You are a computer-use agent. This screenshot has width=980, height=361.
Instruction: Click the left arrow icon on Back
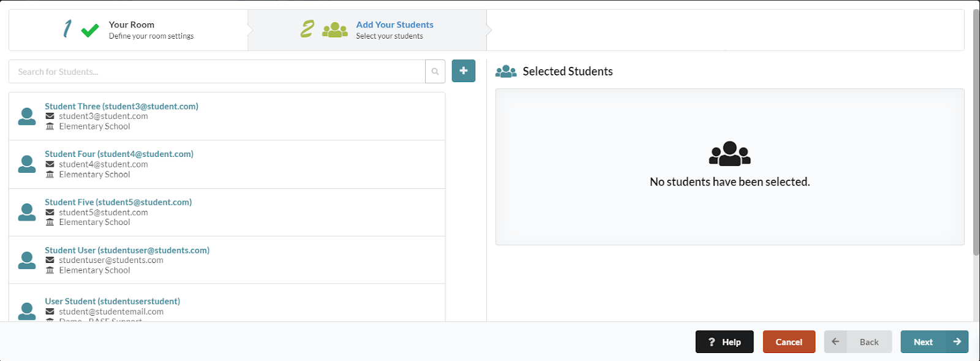point(835,341)
